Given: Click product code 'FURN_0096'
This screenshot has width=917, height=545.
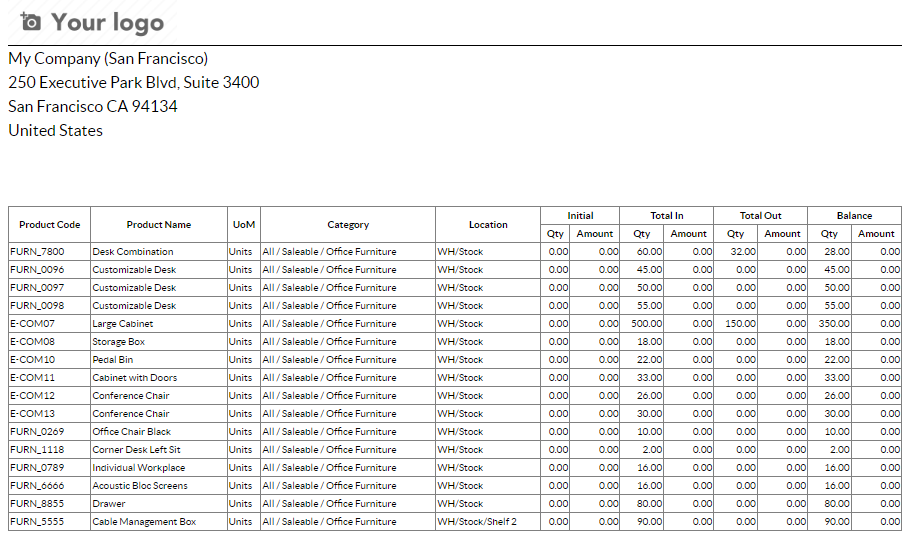Looking at the screenshot, I should (37, 270).
